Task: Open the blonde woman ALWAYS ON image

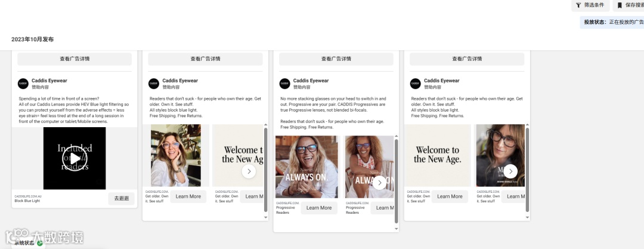Action: pyautogui.click(x=307, y=167)
